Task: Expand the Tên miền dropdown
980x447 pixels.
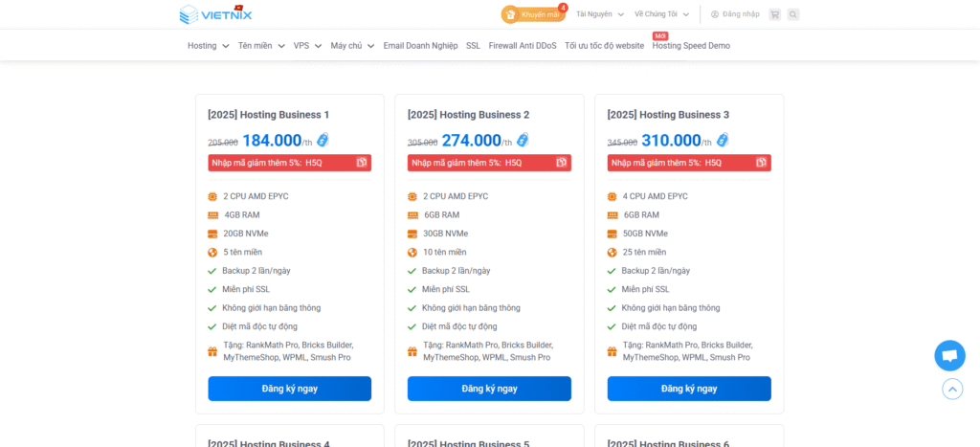Action: coord(261,46)
